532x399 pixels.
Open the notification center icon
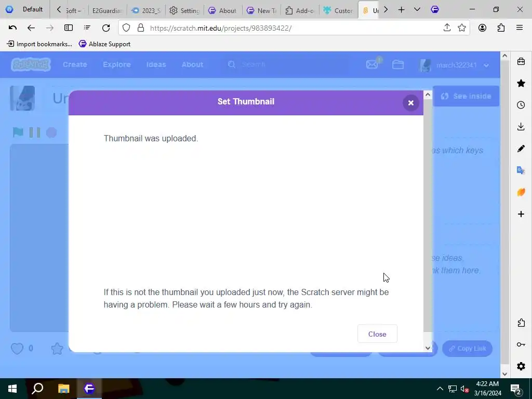tap(516, 389)
